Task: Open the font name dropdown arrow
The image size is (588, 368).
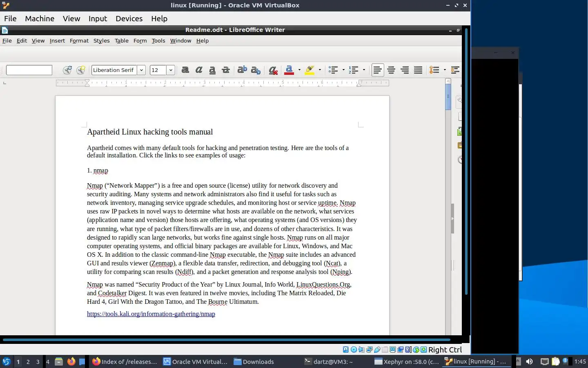Action: (141, 70)
